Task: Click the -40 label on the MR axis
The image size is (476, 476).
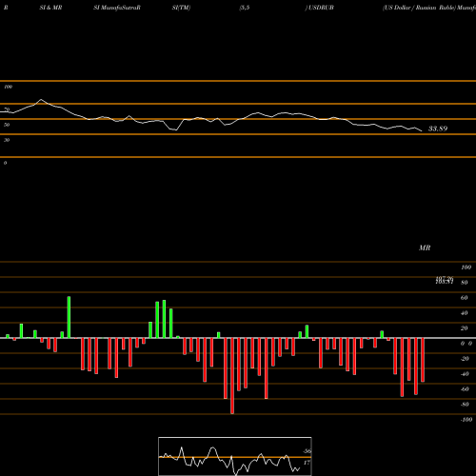Action: point(465,374)
